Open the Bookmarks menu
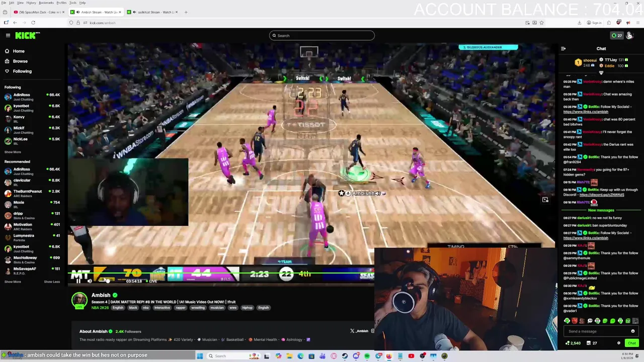Viewport: 644px width, 362px height. coord(46,3)
